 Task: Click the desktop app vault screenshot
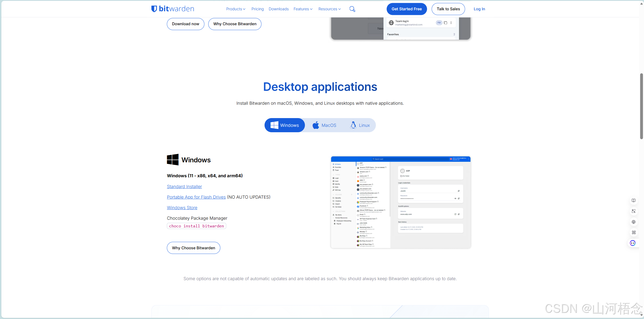pyautogui.click(x=401, y=202)
